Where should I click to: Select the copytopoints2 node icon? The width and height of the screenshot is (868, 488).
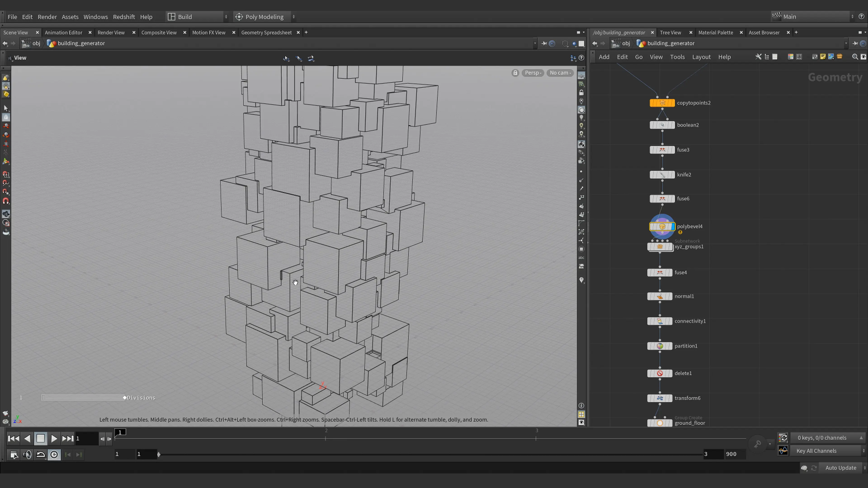click(662, 103)
